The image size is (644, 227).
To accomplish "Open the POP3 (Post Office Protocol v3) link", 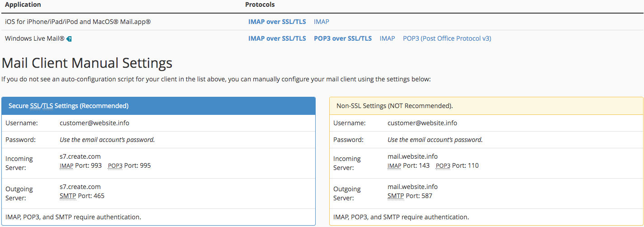I will tap(446, 38).
